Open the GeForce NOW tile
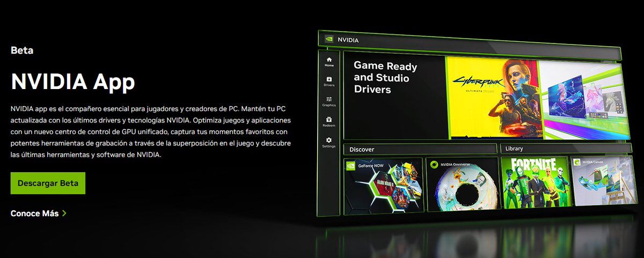This screenshot has width=644, height=258. click(x=383, y=186)
